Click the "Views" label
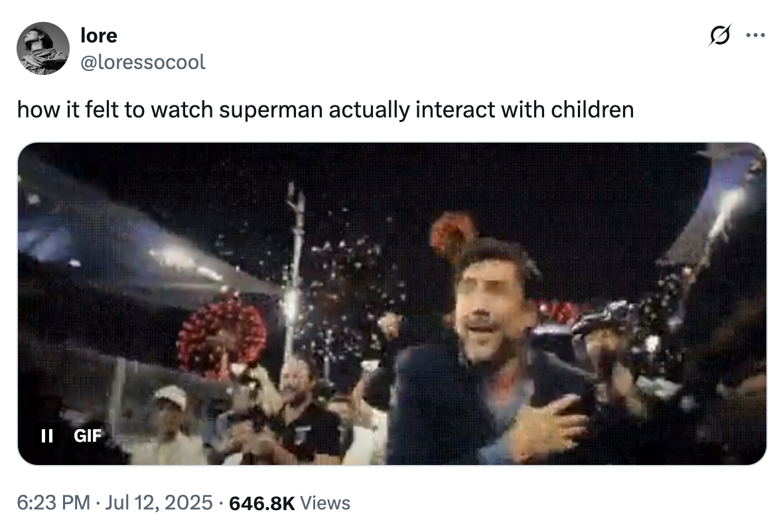783x532 pixels. click(x=325, y=503)
